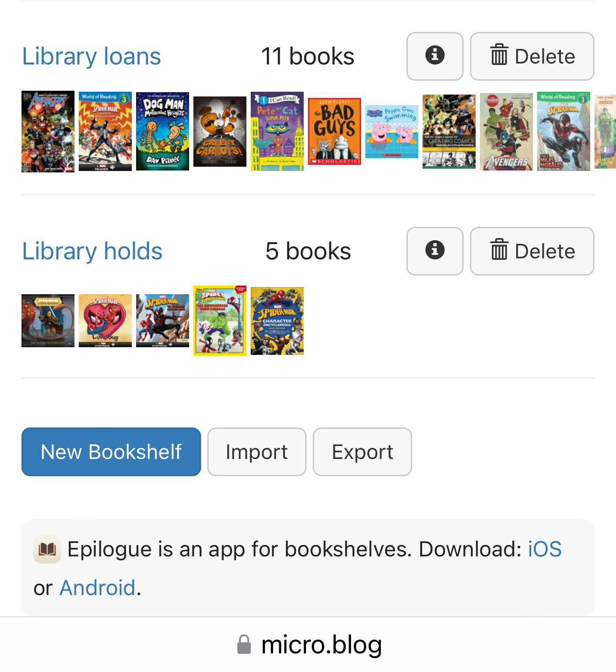Select the Creepy Carrots book cover
The height and width of the screenshot is (672, 616).
(220, 132)
